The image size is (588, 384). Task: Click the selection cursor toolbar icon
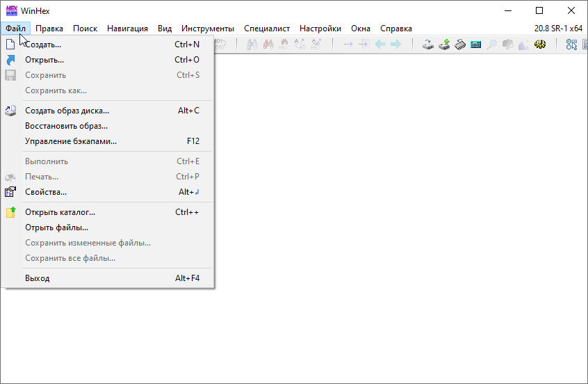pyautogui.click(x=571, y=45)
